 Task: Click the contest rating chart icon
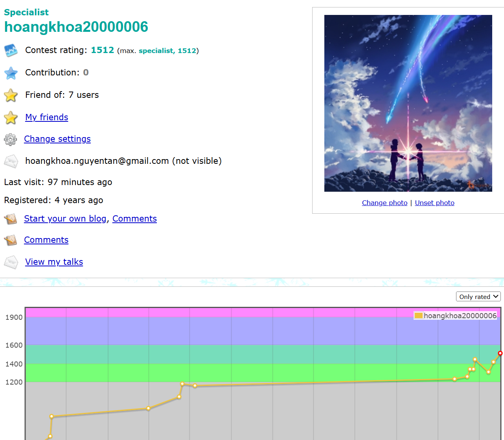coord(11,51)
